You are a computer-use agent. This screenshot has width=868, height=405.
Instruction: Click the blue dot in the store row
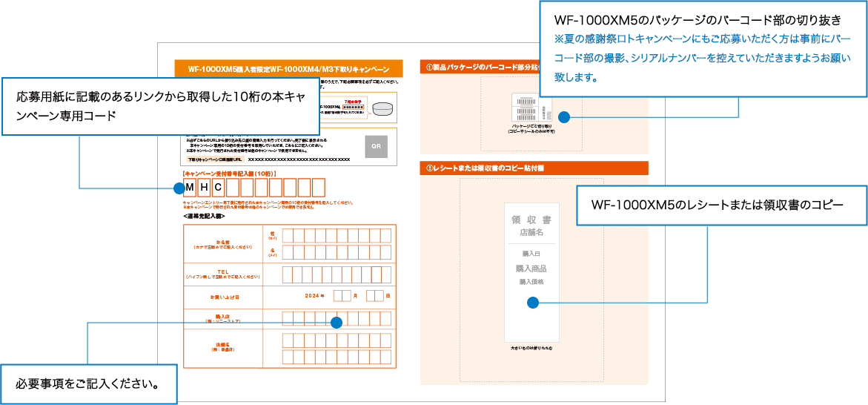(x=336, y=323)
